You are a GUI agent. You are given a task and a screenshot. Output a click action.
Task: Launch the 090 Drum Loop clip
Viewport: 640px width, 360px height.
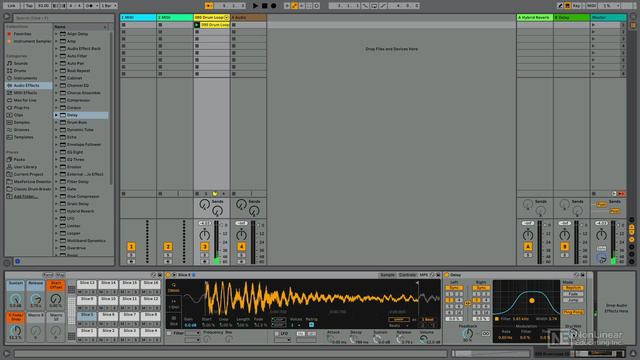pyautogui.click(x=197, y=25)
